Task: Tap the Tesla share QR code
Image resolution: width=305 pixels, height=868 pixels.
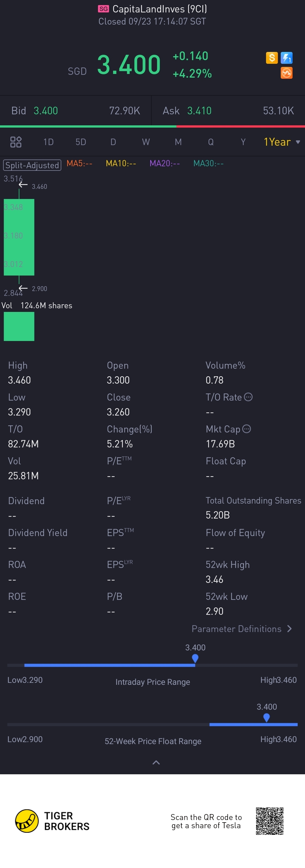Action: click(x=269, y=821)
